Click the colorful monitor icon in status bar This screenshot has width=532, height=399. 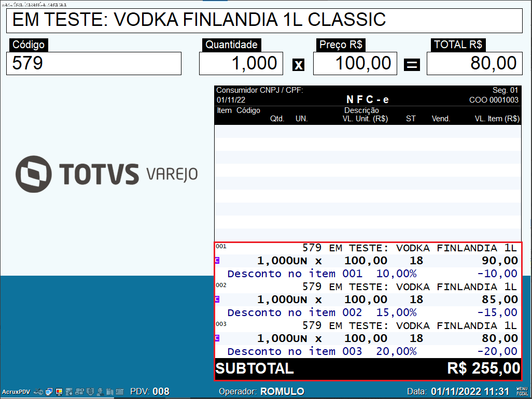[x=59, y=392]
